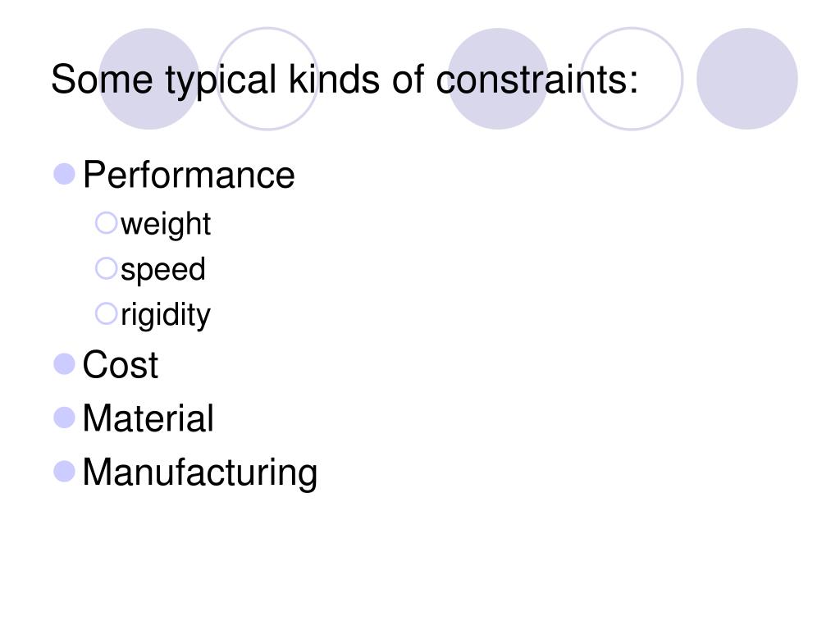This screenshot has height=630, width=840.
Task: Click the filled bullet beside Performance
Action: (64, 174)
